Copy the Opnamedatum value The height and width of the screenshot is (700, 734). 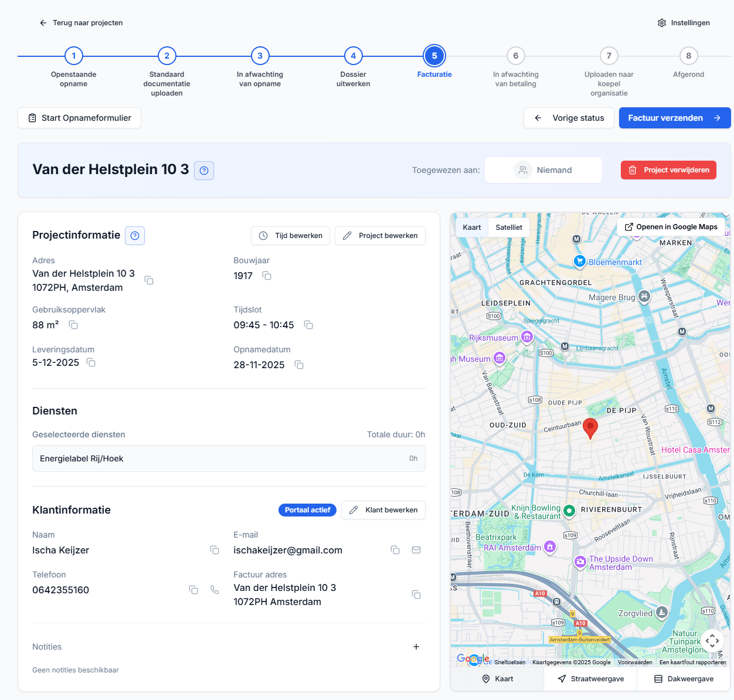point(299,365)
